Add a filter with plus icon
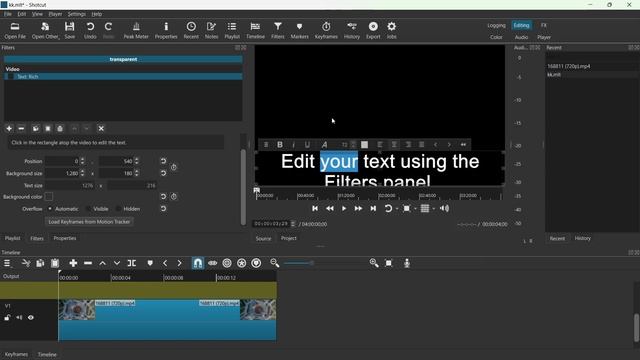Viewport: 640px width, 360px height. (9, 129)
